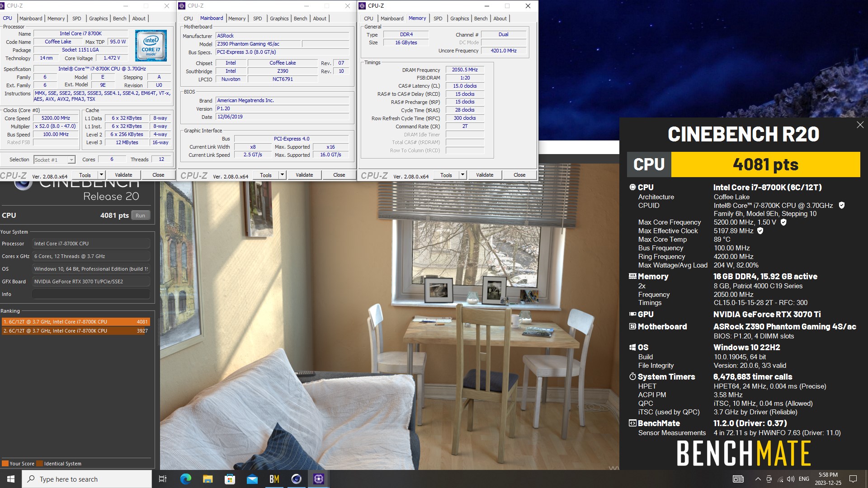Image resolution: width=868 pixels, height=488 pixels.
Task: Switch to SPD tab in first CPU-Z window
Action: pos(77,19)
